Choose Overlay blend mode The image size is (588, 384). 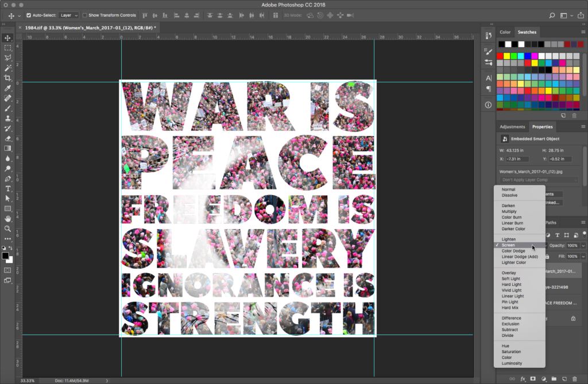[508, 273]
